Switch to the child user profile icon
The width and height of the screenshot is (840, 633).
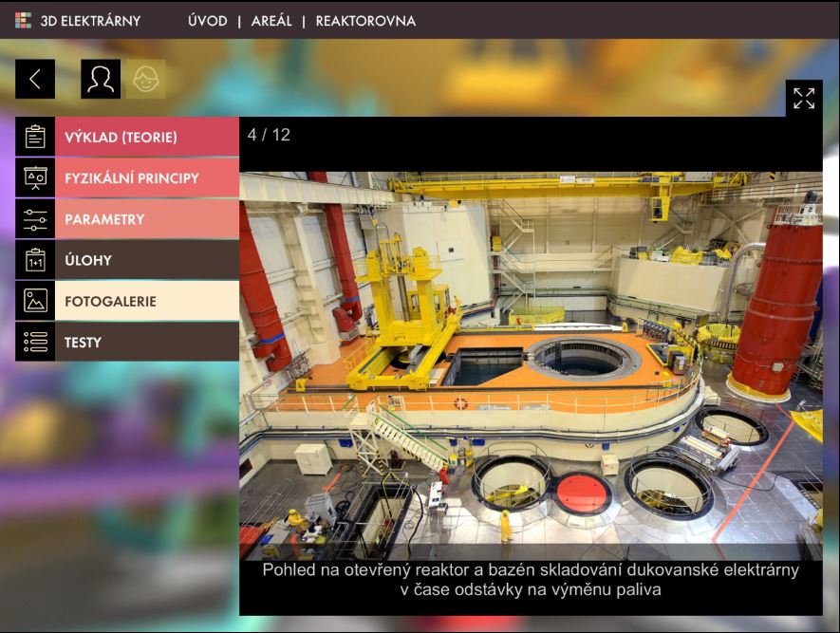point(146,80)
